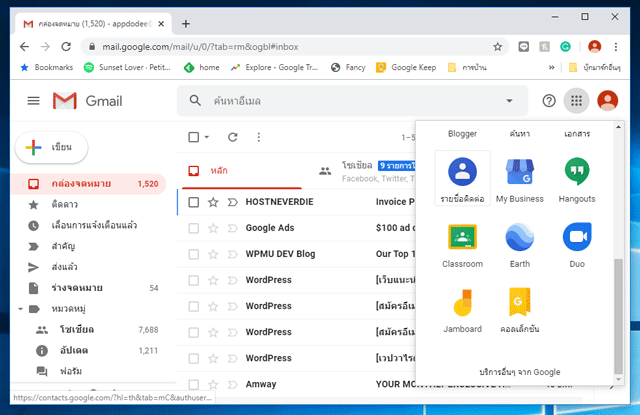Bookmark this page with the star icon

coord(497,47)
